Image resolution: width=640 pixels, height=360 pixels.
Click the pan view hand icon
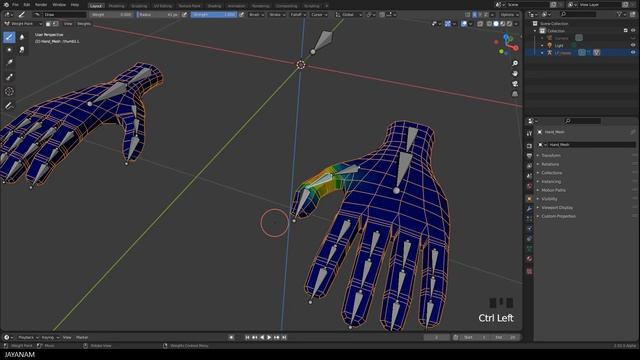[515, 73]
